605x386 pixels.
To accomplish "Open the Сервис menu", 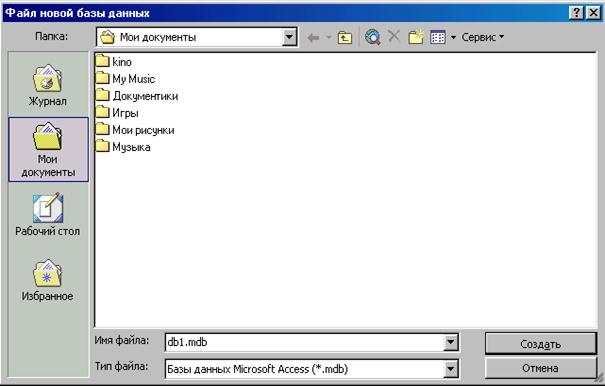I will (x=483, y=37).
